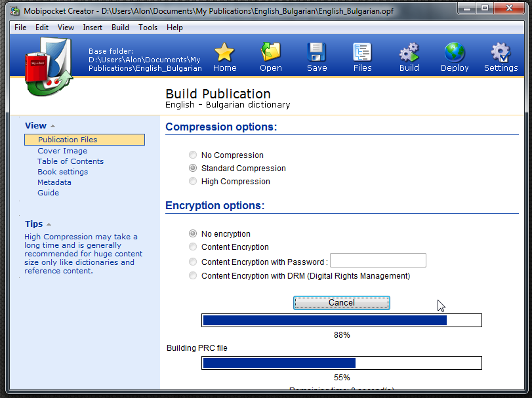Screen dimensions: 532x398
Task: Click the Compression options heading
Action: [x=221, y=127]
